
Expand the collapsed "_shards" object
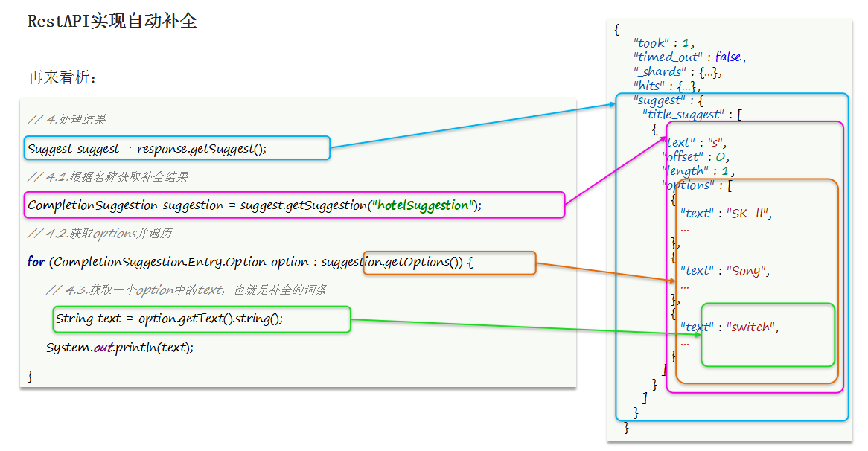pyautogui.click(x=709, y=72)
